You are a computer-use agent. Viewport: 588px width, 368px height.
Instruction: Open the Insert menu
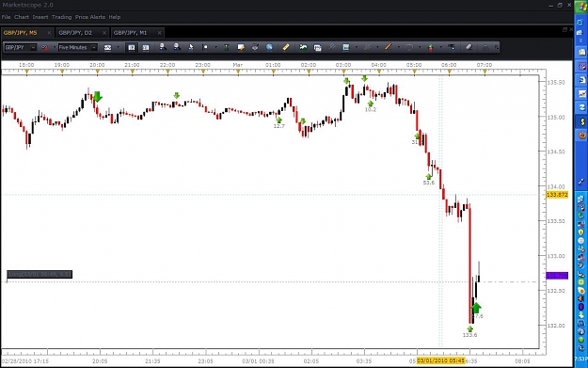40,17
